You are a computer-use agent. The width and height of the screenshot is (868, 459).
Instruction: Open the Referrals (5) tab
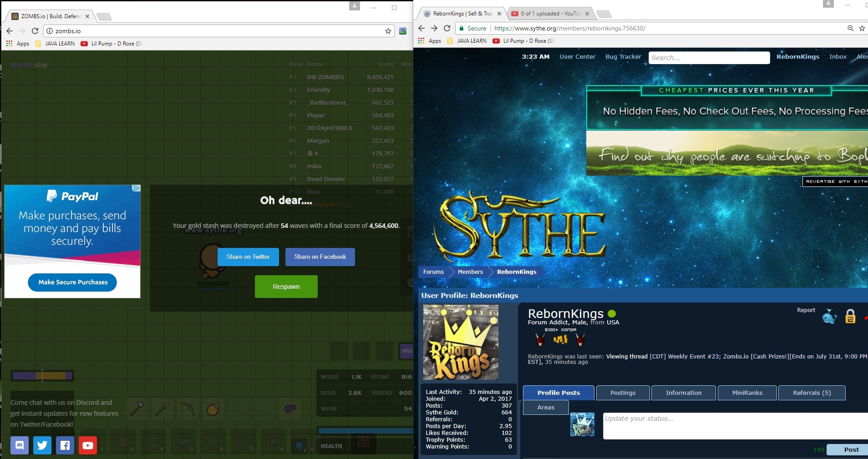click(812, 393)
